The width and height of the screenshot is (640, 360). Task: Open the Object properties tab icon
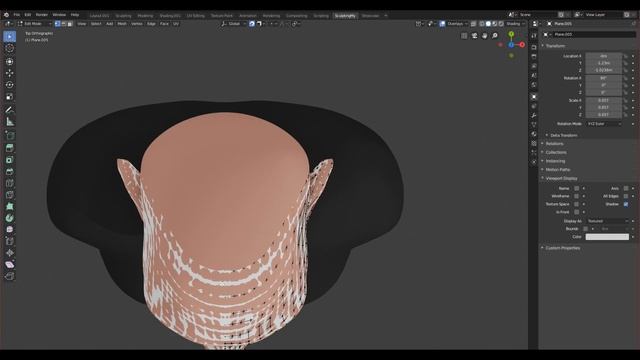pyautogui.click(x=534, y=97)
